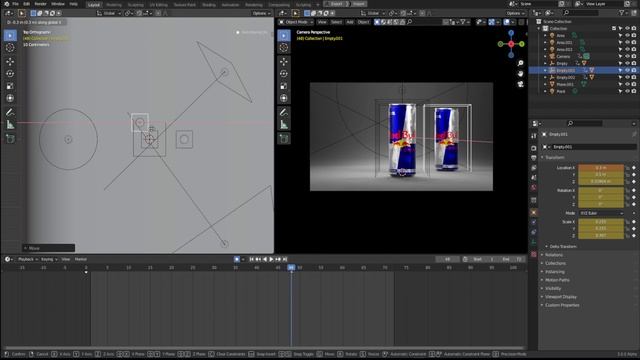Toggle auto keying in the timeline

tap(237, 259)
